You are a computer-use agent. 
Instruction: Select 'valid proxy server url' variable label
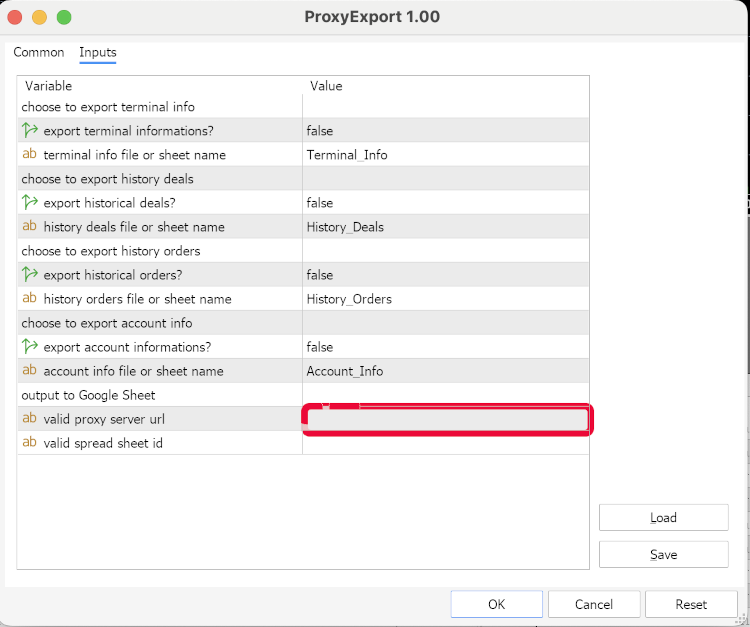(104, 419)
